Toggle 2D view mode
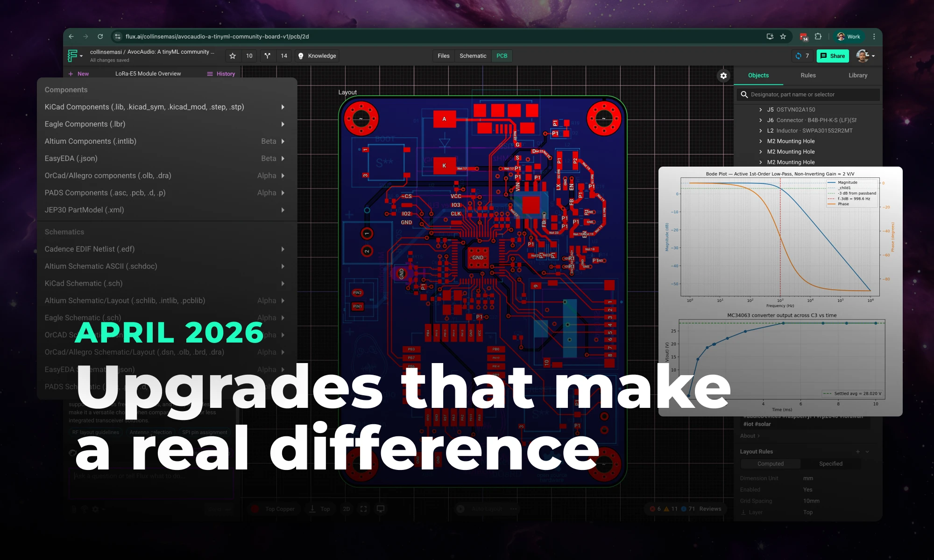 [346, 509]
